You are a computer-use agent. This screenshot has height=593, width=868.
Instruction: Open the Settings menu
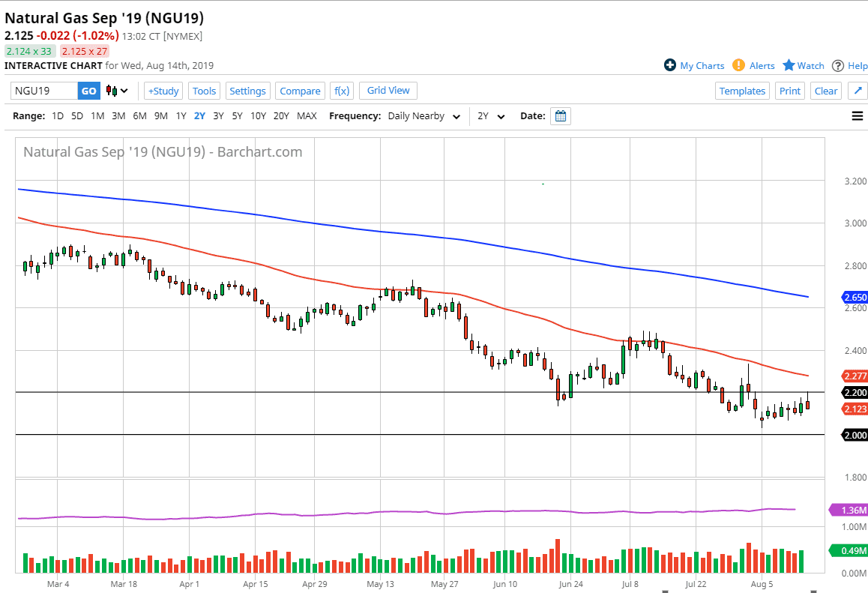point(247,91)
